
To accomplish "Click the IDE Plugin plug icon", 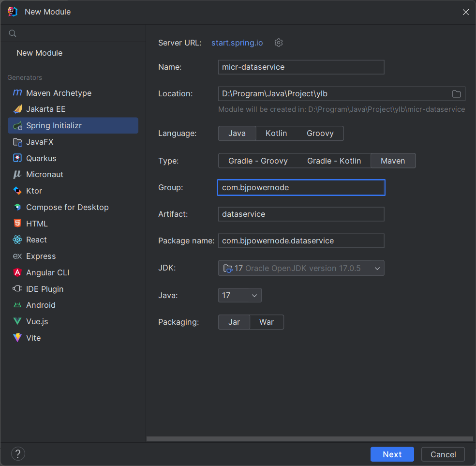I will [17, 289].
